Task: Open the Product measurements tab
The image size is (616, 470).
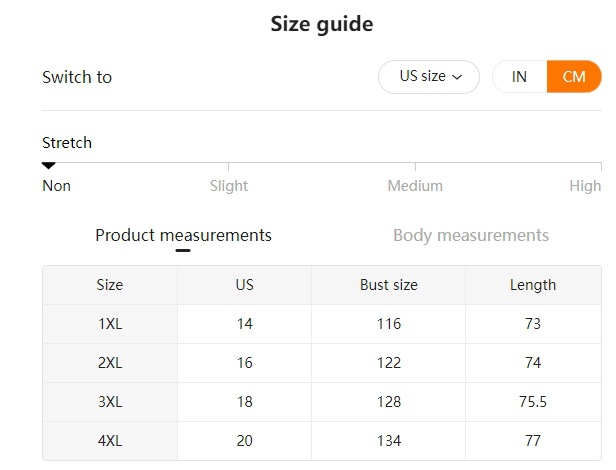Action: coord(183,235)
